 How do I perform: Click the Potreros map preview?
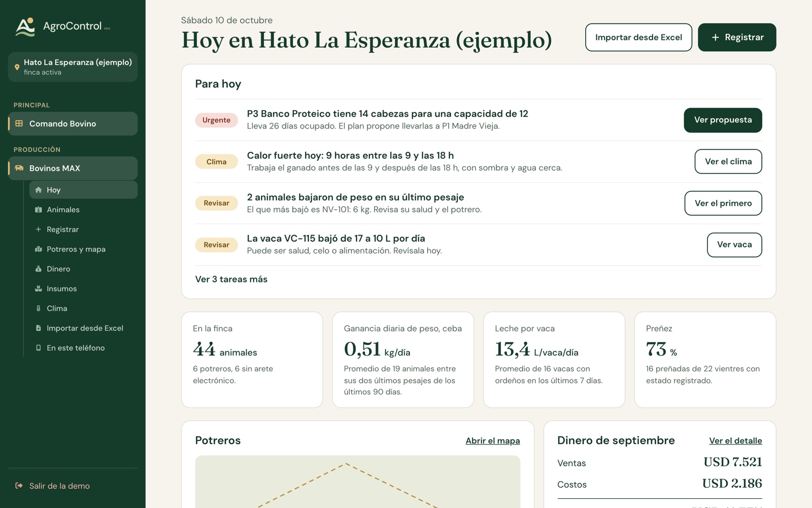(358, 482)
